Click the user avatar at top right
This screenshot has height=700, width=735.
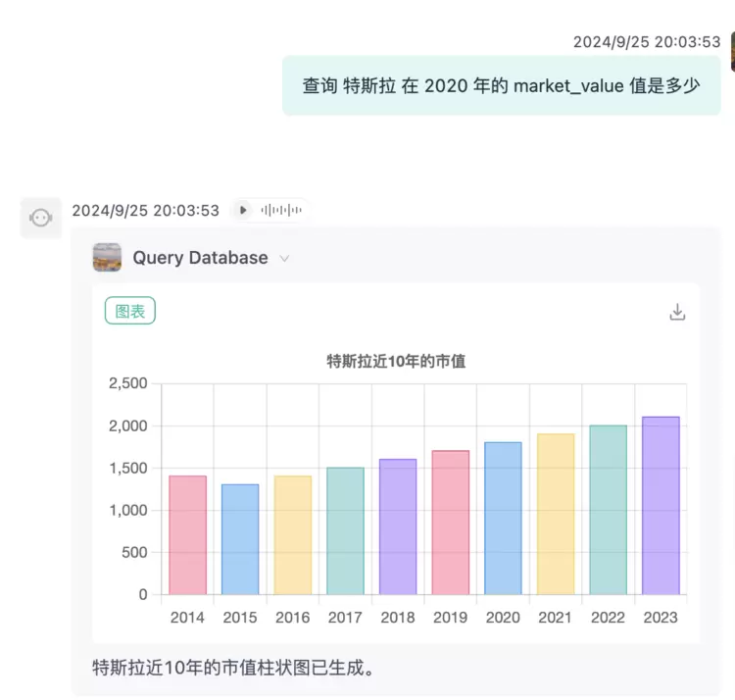pyautogui.click(x=731, y=52)
